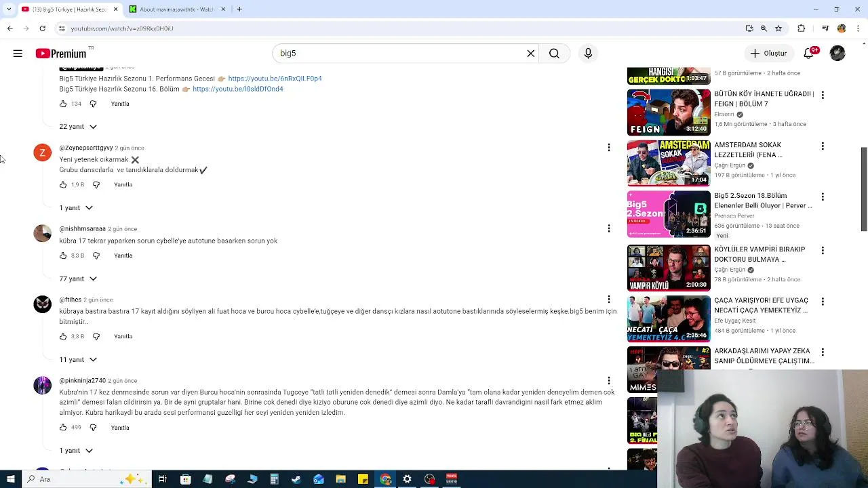Like the @Zeynepserttgyvy comment
Screen dimensions: 868x488
click(x=63, y=184)
